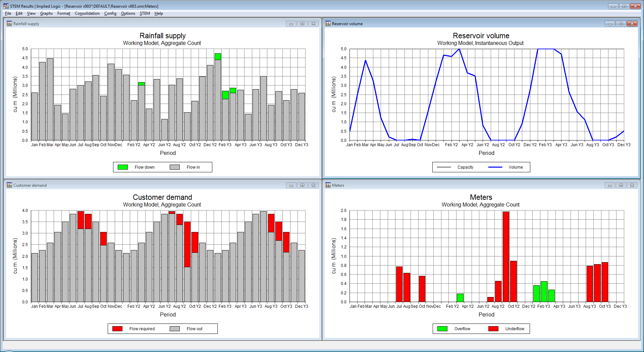Restore the main STEM Results window
This screenshot has height=352, width=644.
(624, 6)
